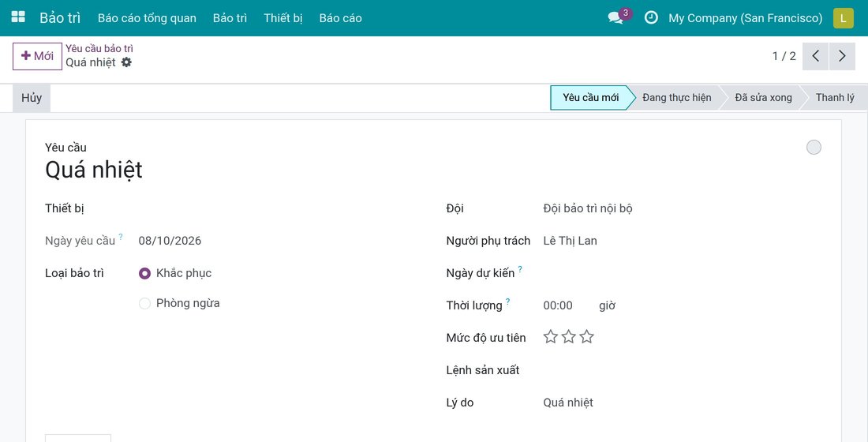Image resolution: width=868 pixels, height=442 pixels.
Task: Show help tooltip for Thời lượng
Action: (507, 302)
